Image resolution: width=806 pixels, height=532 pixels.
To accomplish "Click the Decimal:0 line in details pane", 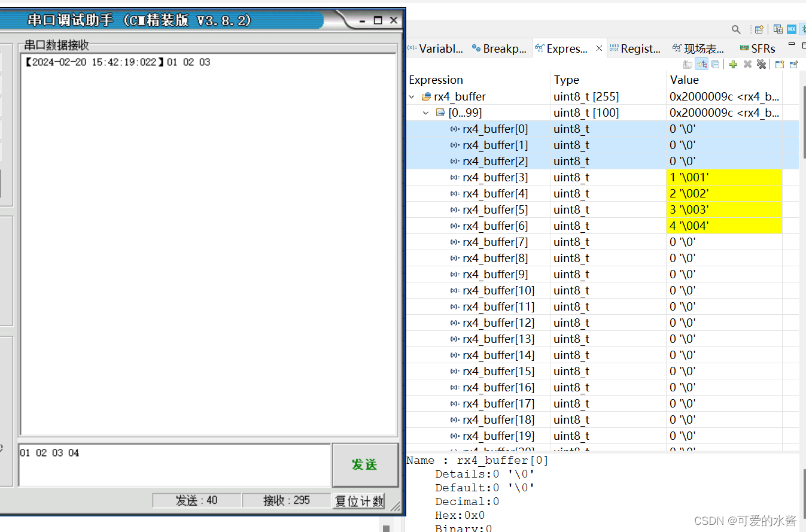I will [467, 501].
